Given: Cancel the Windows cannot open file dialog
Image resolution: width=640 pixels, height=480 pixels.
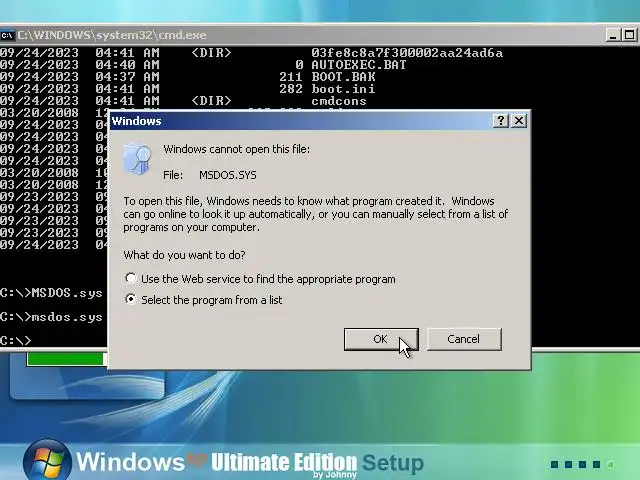Looking at the screenshot, I should 464,339.
